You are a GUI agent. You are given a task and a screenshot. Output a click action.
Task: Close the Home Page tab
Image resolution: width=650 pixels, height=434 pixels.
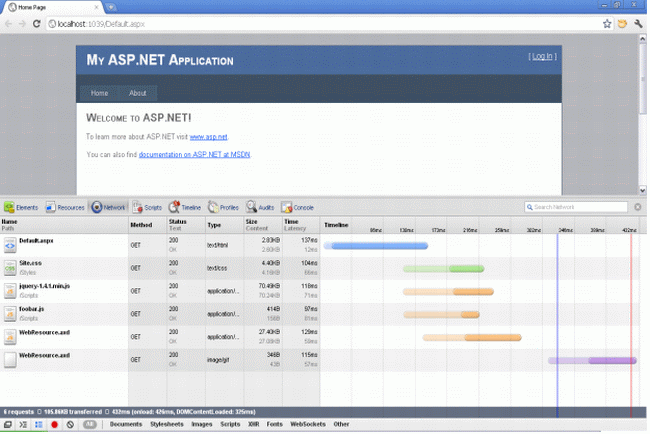[96, 7]
